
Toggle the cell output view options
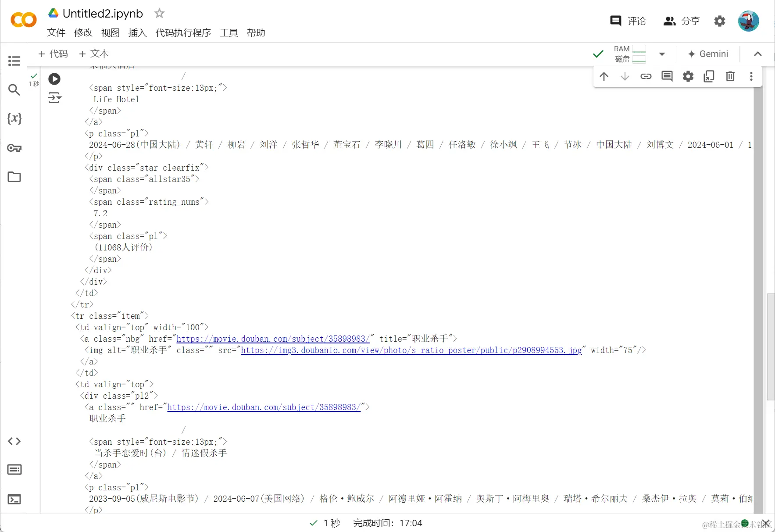[54, 97]
